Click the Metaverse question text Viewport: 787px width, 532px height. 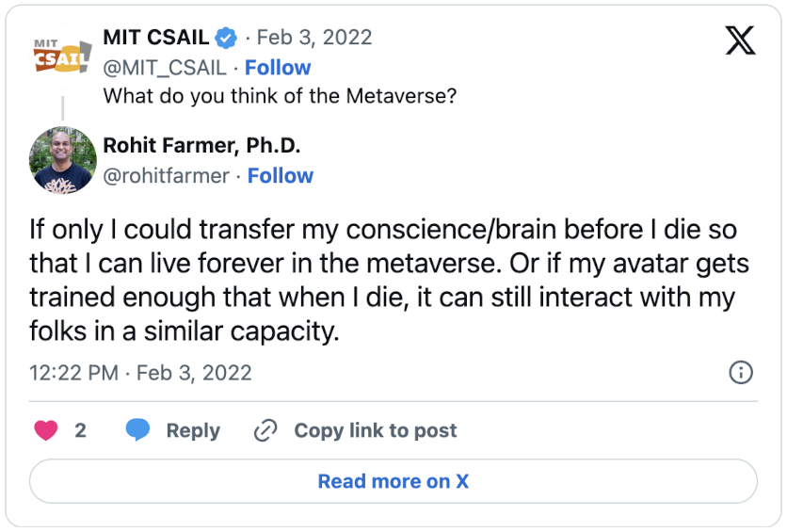(x=280, y=96)
